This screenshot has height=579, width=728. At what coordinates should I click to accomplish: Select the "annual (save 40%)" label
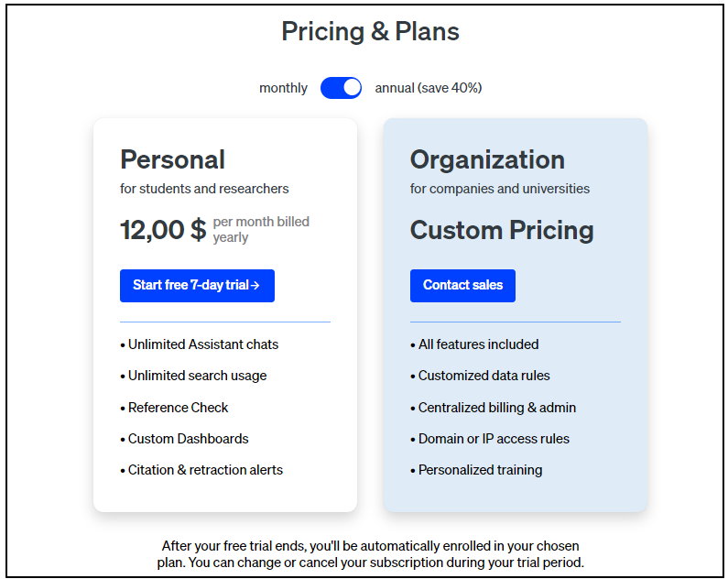pos(428,88)
